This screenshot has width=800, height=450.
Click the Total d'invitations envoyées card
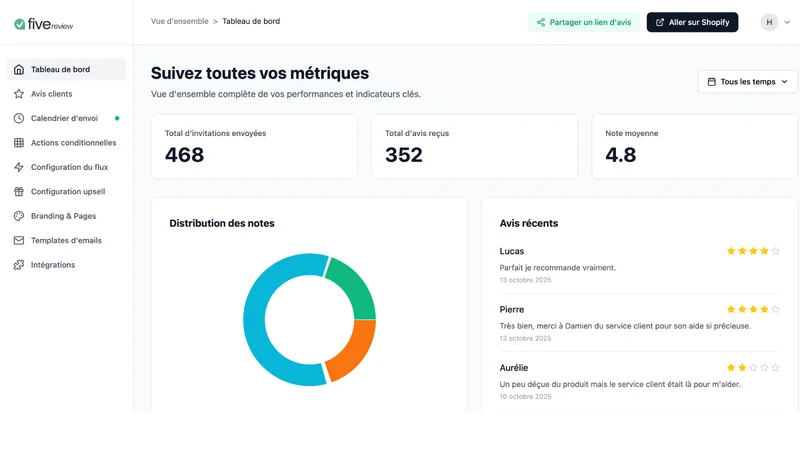254,146
